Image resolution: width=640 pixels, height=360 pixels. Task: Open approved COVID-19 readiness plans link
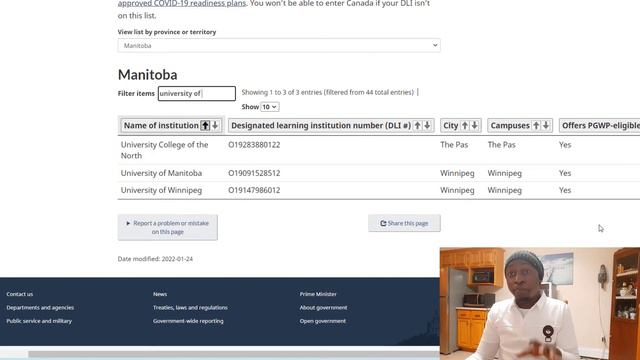point(182,3)
